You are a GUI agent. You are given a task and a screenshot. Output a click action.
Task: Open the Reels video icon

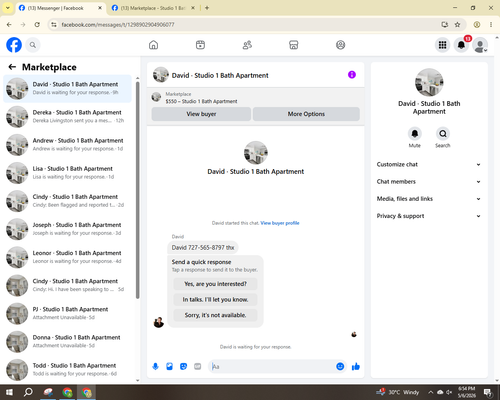pos(200,45)
